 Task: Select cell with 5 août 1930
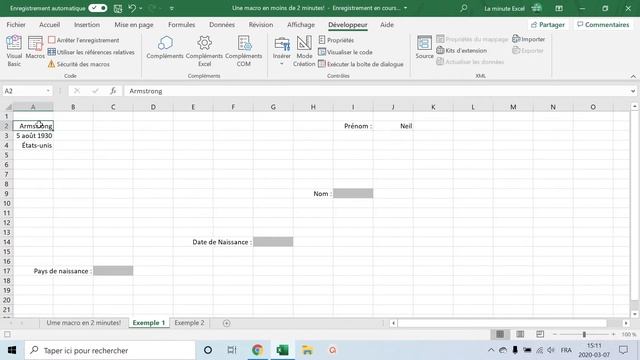click(33, 136)
